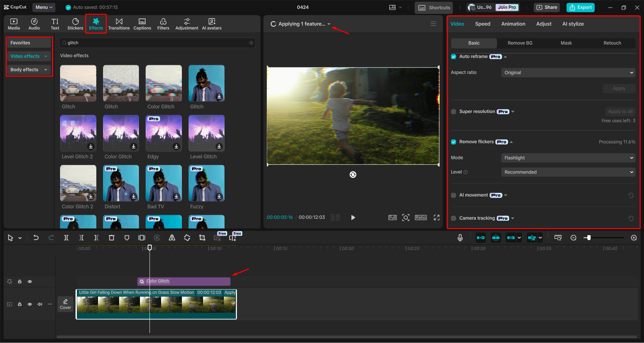This screenshot has width=644, height=343.
Task: Enable the Super resolution checkbox
Action: click(454, 112)
